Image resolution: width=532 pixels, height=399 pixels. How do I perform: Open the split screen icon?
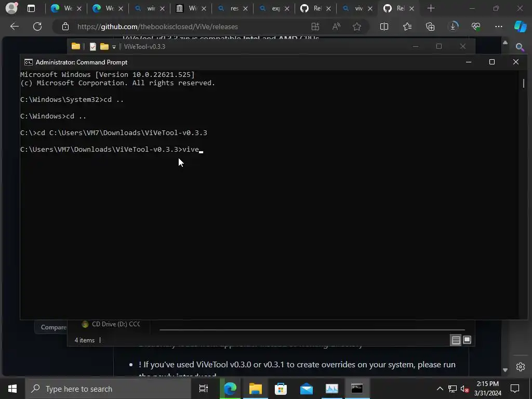coord(384,26)
